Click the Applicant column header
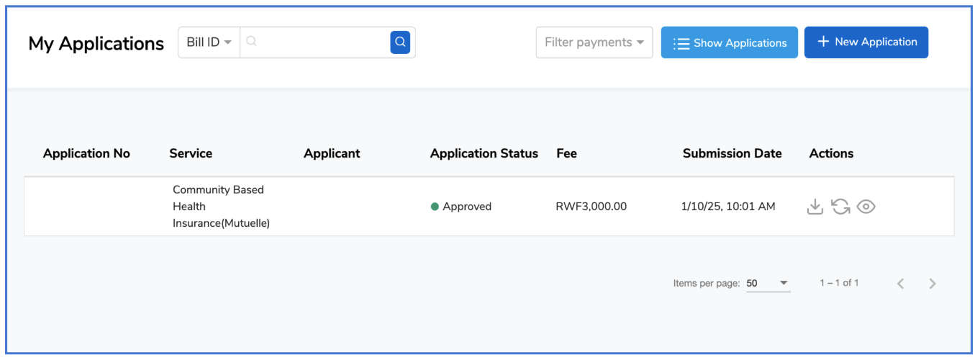980x360 pixels. point(332,153)
